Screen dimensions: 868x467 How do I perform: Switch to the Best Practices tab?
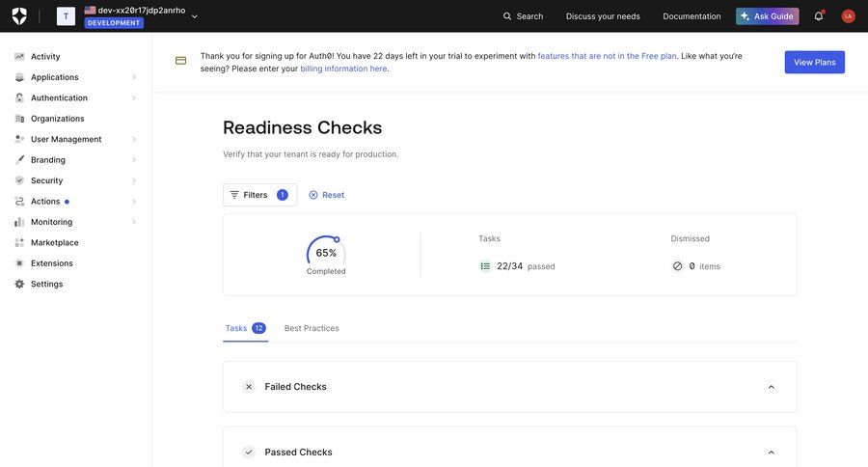(x=312, y=328)
